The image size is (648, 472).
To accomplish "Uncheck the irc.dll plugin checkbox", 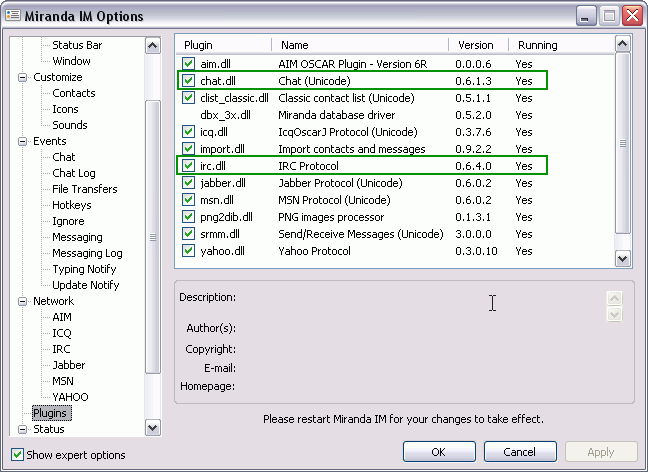I will click(x=188, y=165).
